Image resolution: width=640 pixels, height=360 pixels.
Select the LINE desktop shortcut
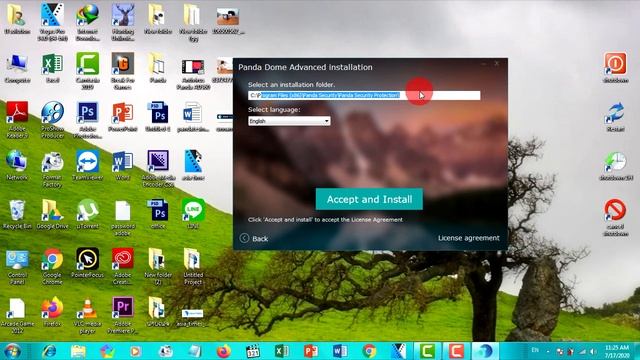[193, 214]
